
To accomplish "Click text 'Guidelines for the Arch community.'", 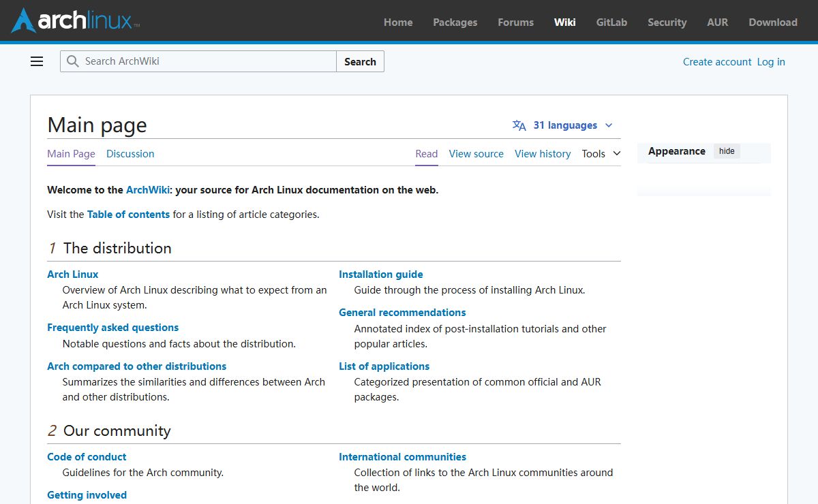I will pos(143,473).
